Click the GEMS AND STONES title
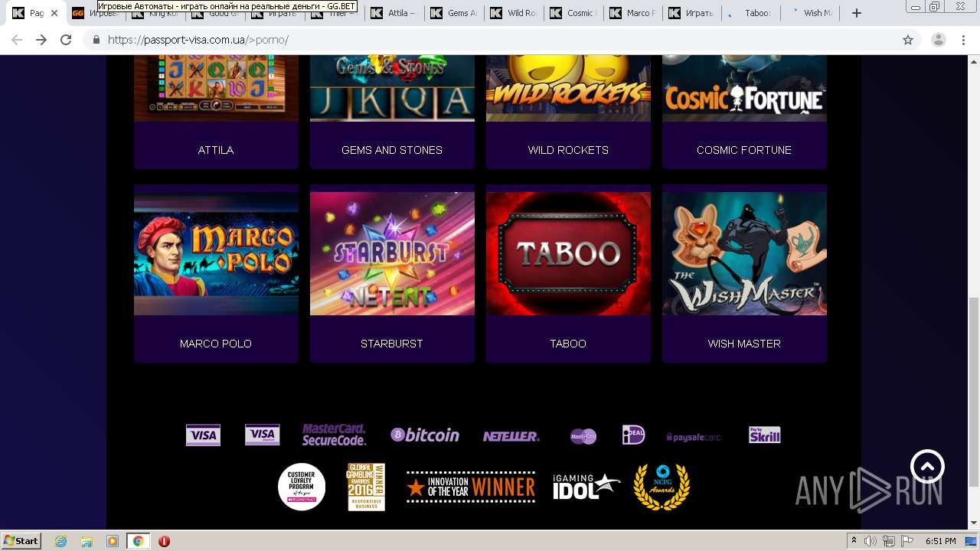 coord(392,150)
